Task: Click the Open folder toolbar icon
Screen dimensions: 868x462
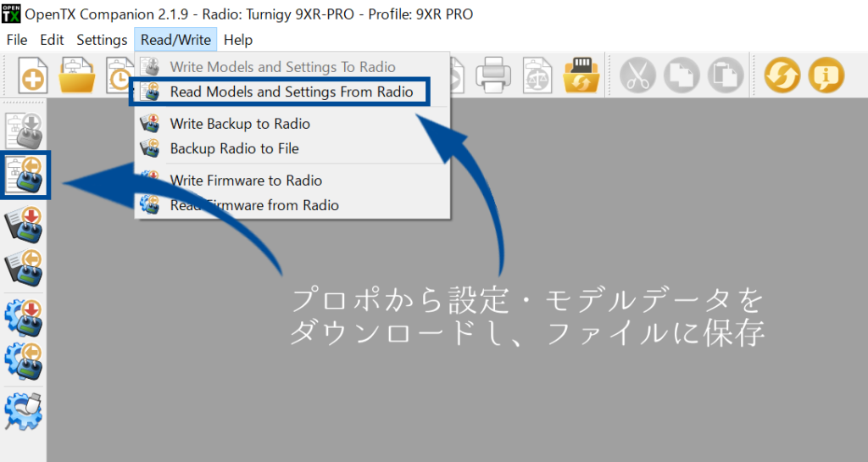Action: [77, 75]
